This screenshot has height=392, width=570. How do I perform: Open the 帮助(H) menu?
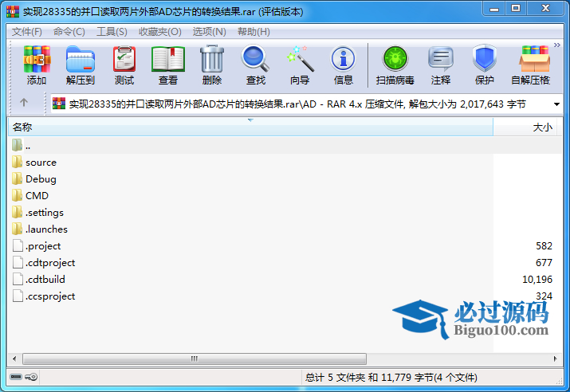tap(254, 32)
